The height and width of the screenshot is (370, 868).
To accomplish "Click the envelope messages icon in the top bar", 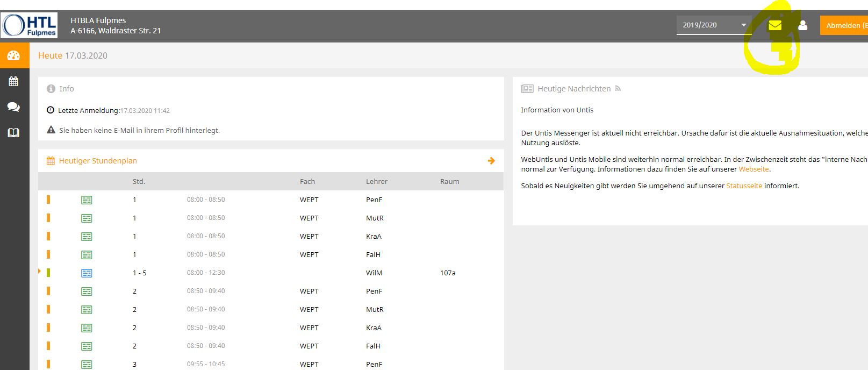I will click(775, 25).
